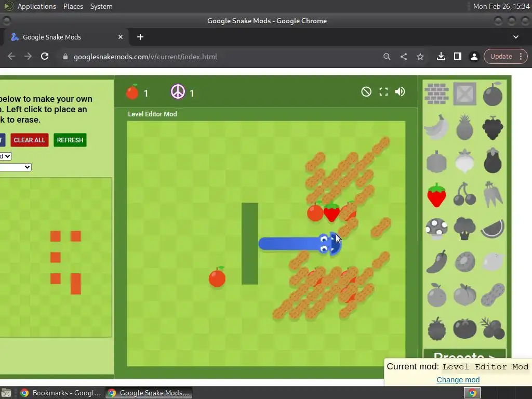
Task: Reload the page
Action: click(x=45, y=56)
